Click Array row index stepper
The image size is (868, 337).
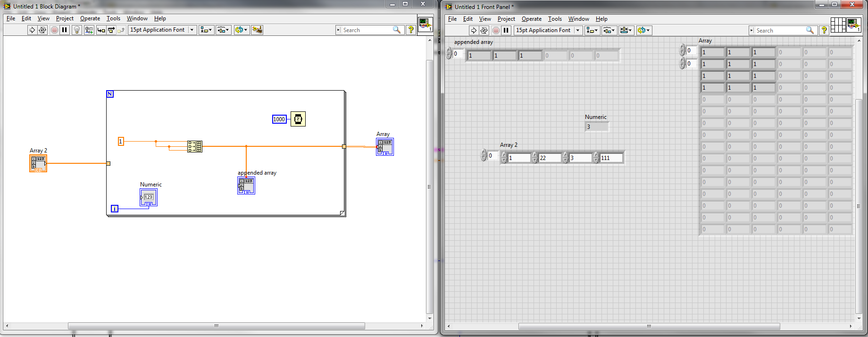(682, 50)
